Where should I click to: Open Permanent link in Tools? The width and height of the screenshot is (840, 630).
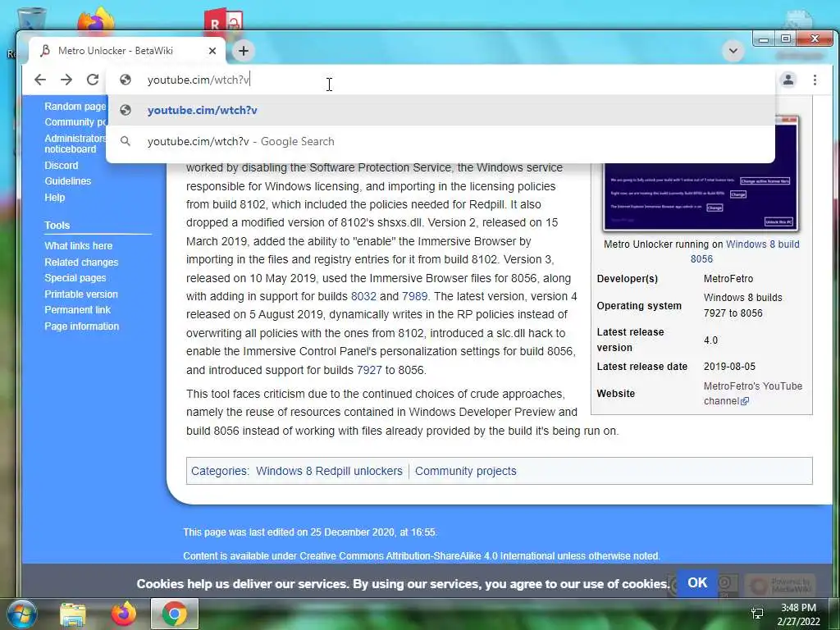[x=77, y=309]
